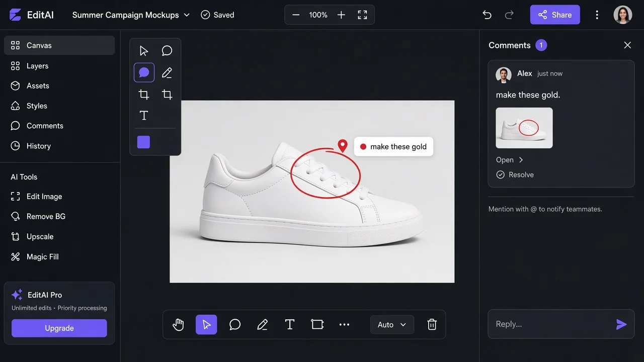
Task: Open the comment's sneaker thumbnail
Action: pos(524,128)
